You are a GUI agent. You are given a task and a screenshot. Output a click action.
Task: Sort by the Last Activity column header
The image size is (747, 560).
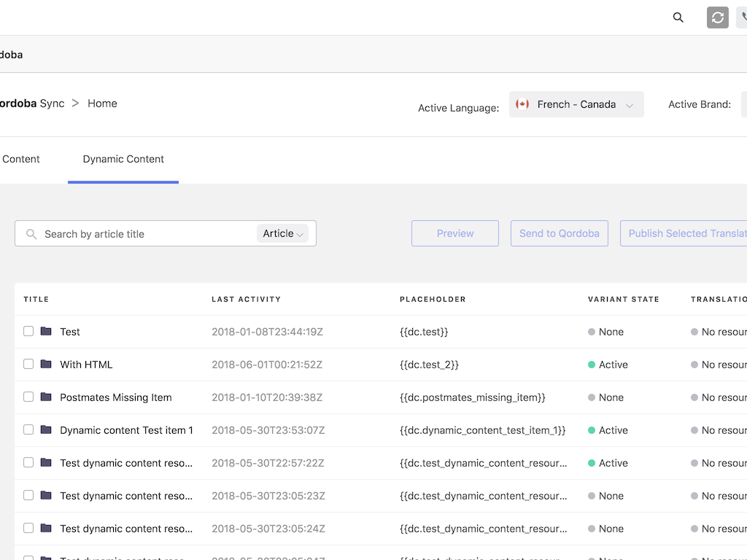246,299
